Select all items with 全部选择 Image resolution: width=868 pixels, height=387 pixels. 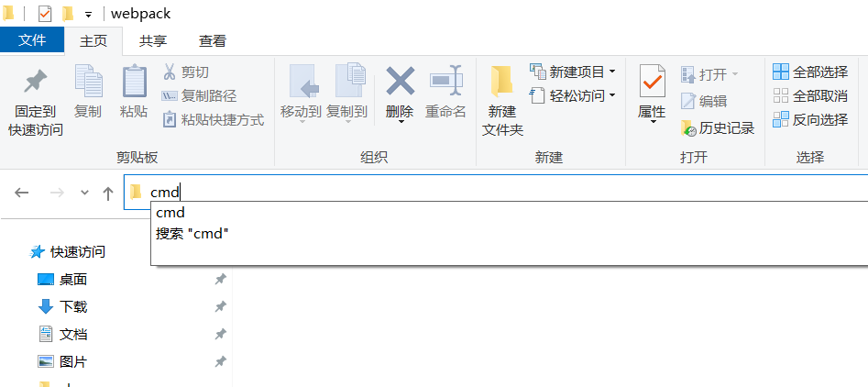(810, 72)
